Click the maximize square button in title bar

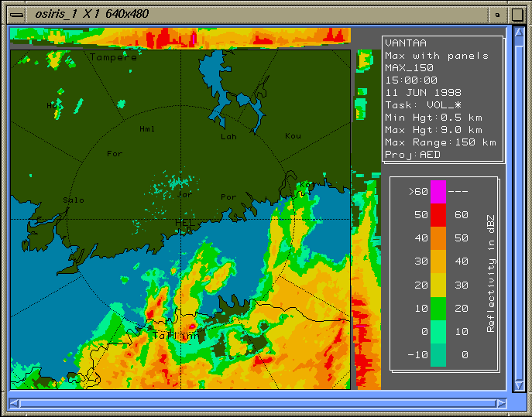click(x=517, y=14)
